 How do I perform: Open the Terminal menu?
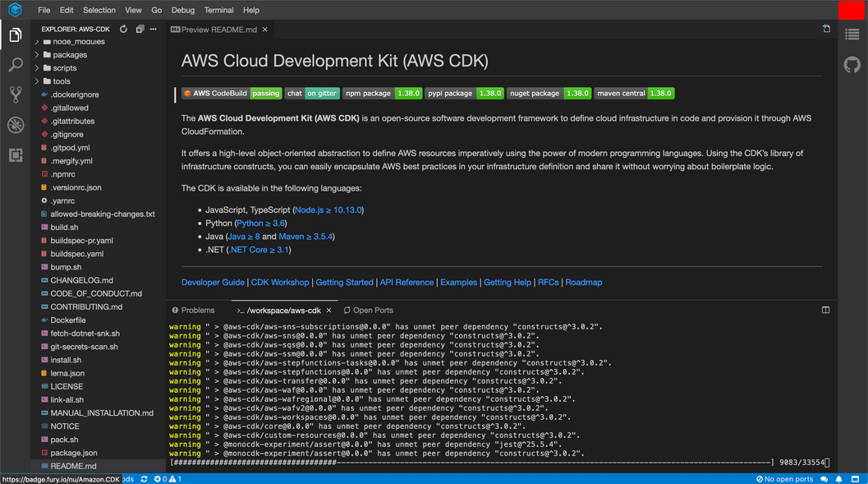[x=218, y=10]
